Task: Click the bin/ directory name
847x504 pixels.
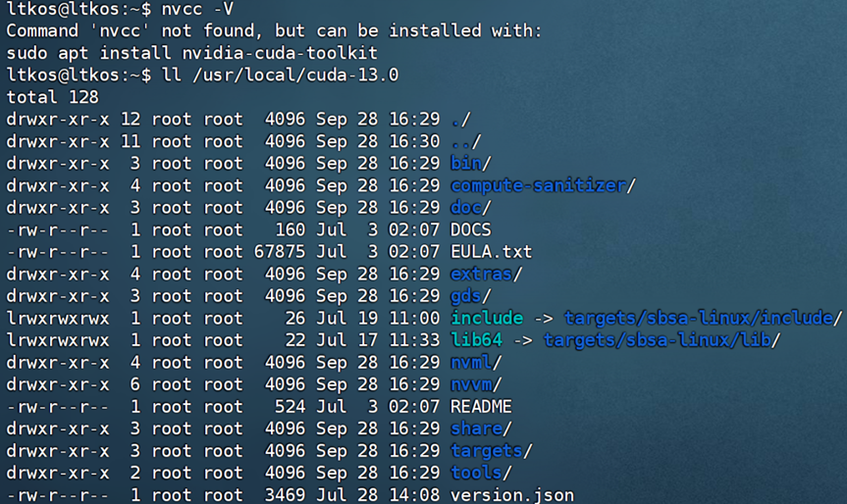Action: (466, 163)
